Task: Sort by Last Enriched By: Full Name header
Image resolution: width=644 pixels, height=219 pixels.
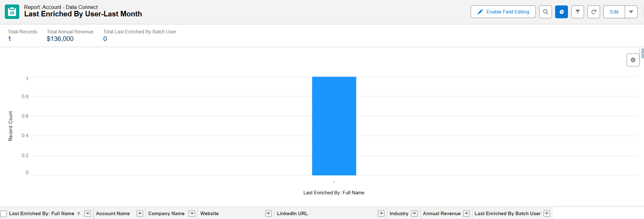Action: tap(42, 214)
